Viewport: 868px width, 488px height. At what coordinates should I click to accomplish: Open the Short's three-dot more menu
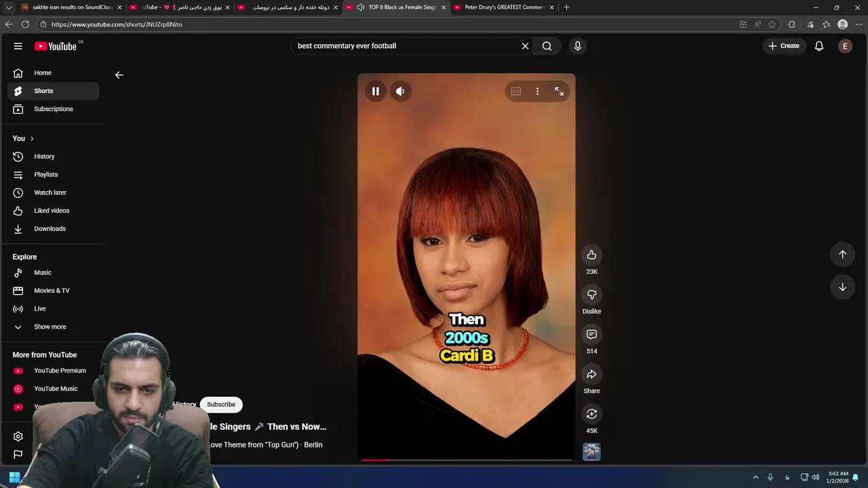(x=537, y=91)
